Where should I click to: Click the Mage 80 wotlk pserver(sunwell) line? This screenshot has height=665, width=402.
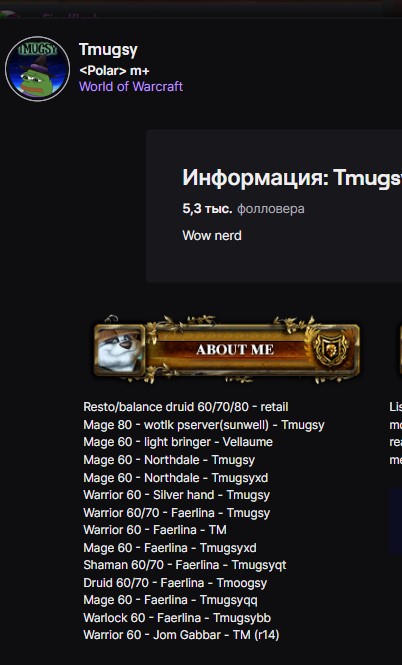point(204,425)
